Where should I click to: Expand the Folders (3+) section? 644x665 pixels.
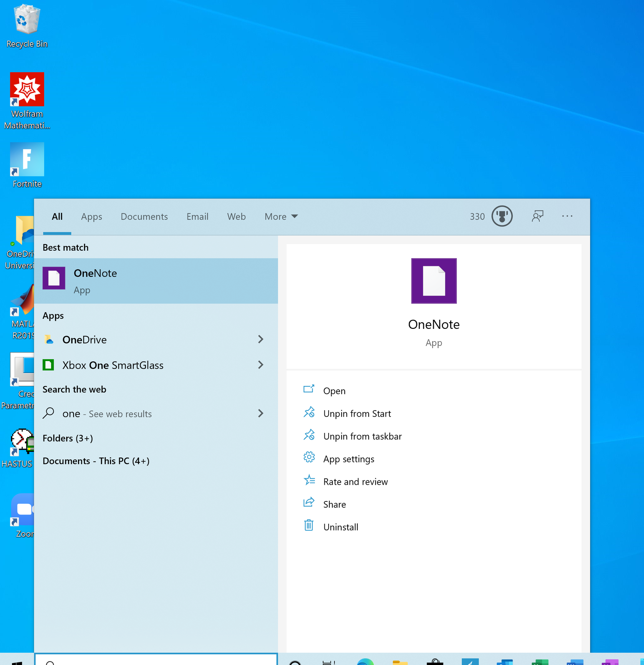tap(68, 438)
